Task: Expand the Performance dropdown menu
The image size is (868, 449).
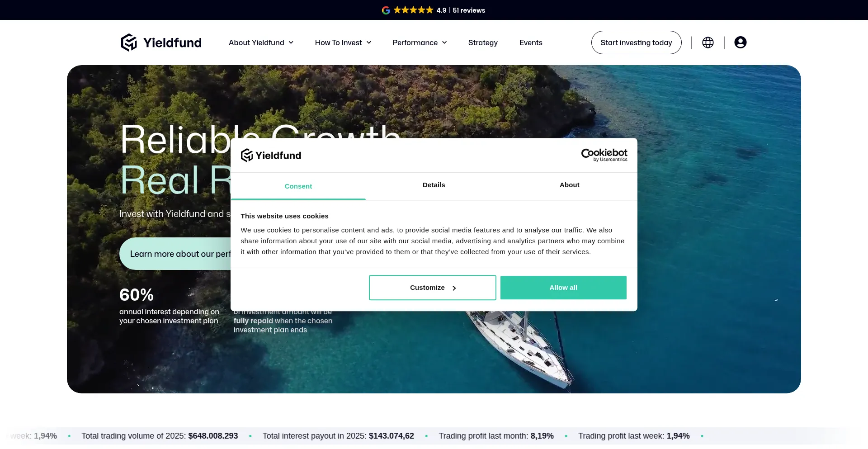Action: pos(420,43)
